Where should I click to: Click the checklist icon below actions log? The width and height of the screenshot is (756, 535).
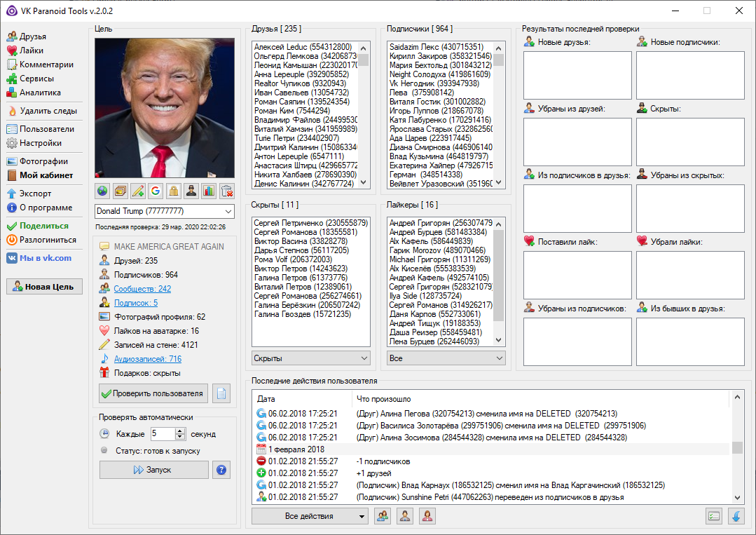[x=714, y=516]
